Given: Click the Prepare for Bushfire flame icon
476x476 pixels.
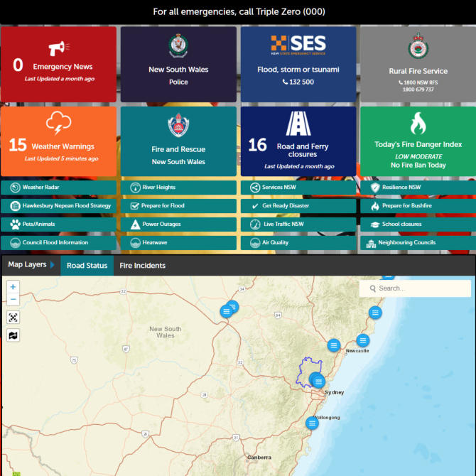Looking at the screenshot, I should 375,207.
